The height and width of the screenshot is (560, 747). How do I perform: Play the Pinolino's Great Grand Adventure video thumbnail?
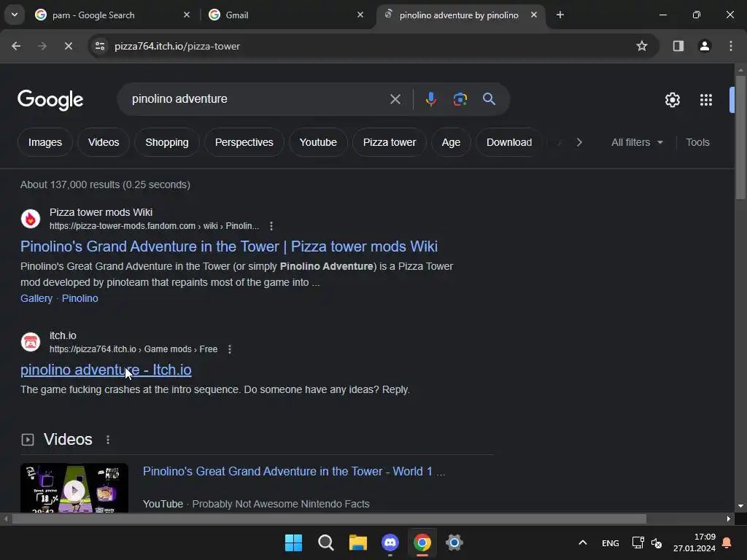tap(74, 488)
